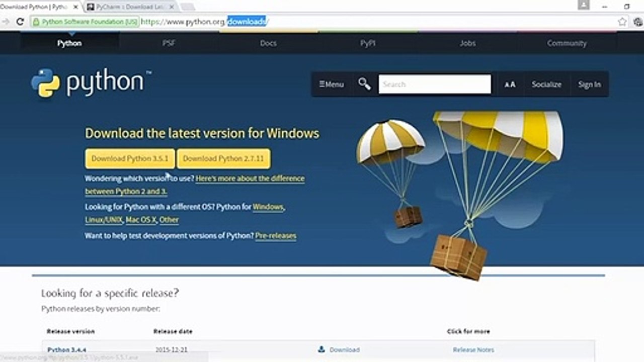The height and width of the screenshot is (362, 644).
Task: Click the 2015-12-21 release date cell
Action: pyautogui.click(x=172, y=349)
